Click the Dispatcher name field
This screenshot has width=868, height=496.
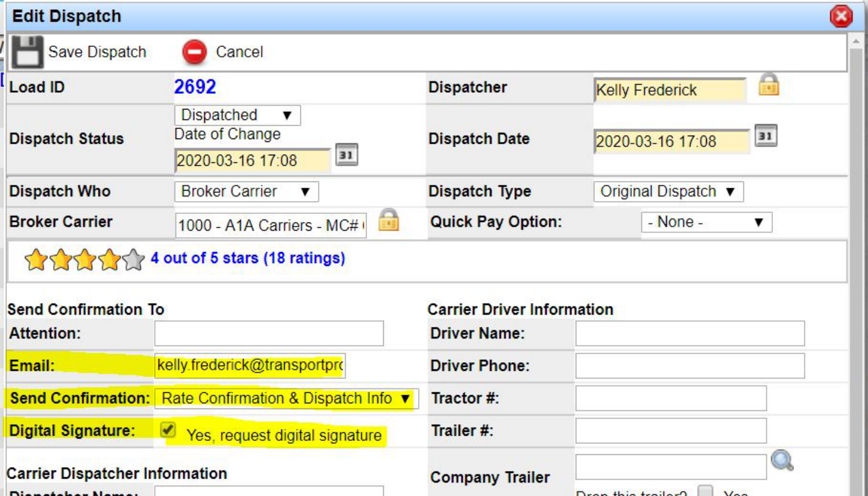coord(670,90)
